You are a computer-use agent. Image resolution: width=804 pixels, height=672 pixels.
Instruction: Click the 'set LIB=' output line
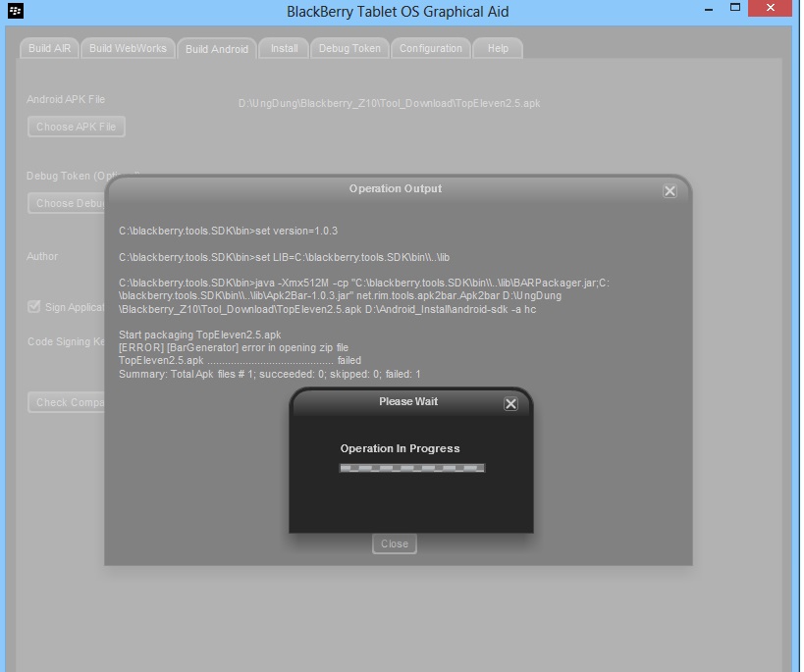click(x=284, y=257)
